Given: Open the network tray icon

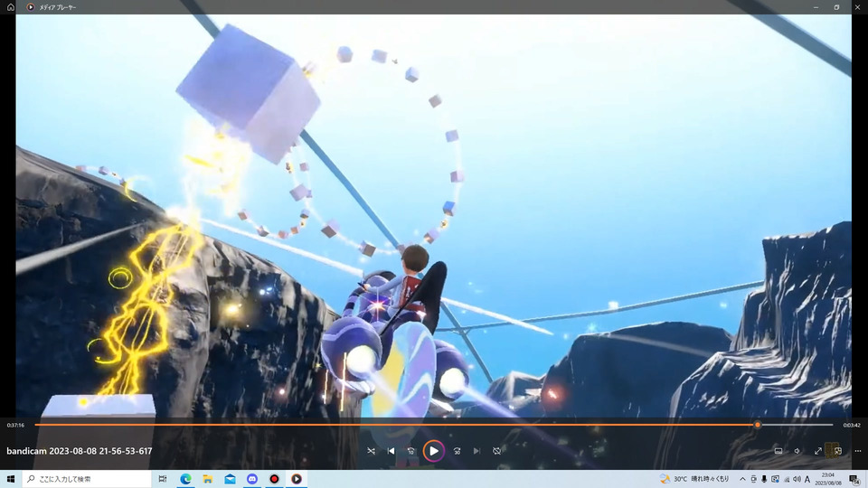Looking at the screenshot, I should coord(786,479).
